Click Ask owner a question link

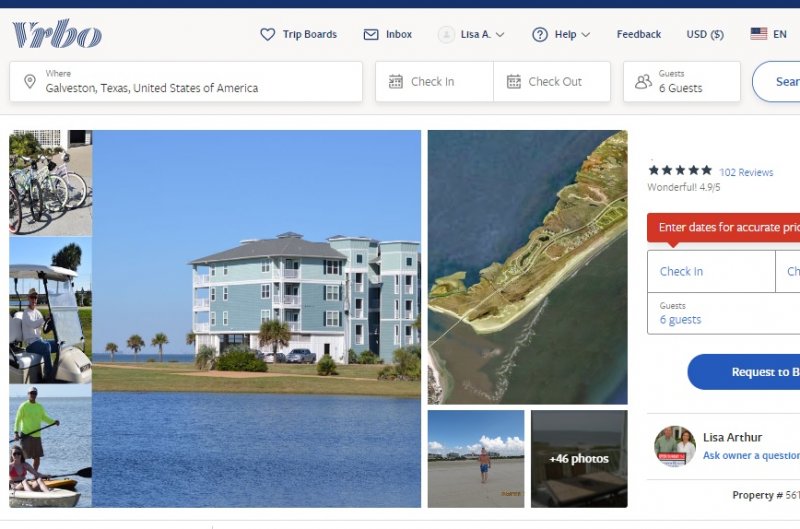[751, 455]
